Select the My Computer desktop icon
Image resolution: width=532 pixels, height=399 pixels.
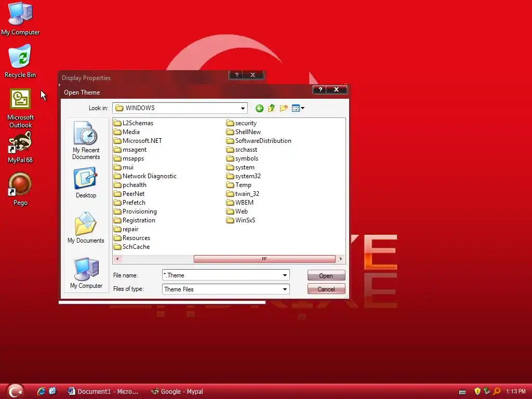tap(20, 18)
